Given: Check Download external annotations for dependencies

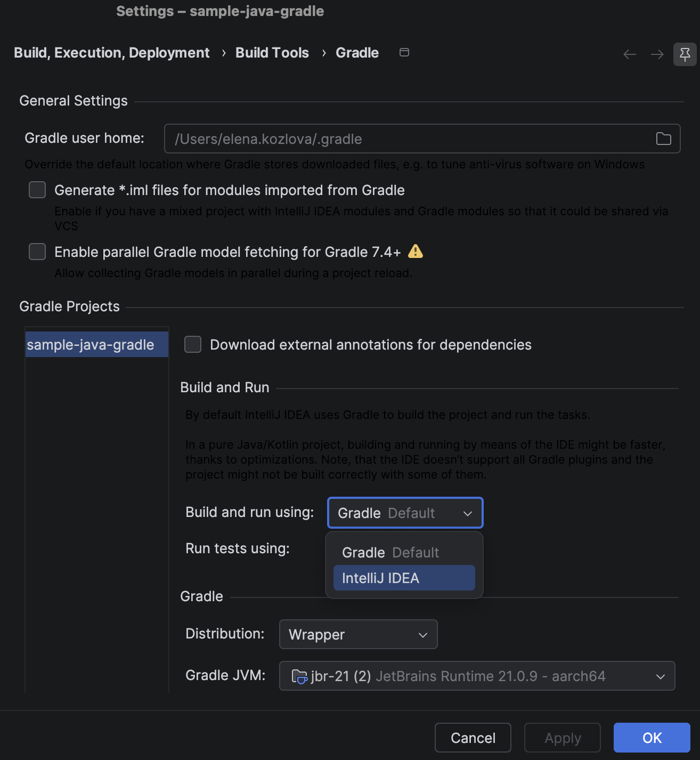Looking at the screenshot, I should [193, 344].
